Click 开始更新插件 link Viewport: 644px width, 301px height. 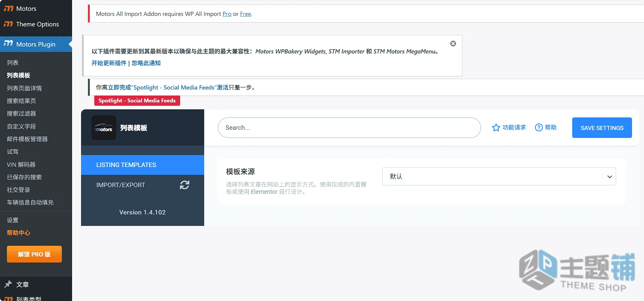[x=109, y=63]
